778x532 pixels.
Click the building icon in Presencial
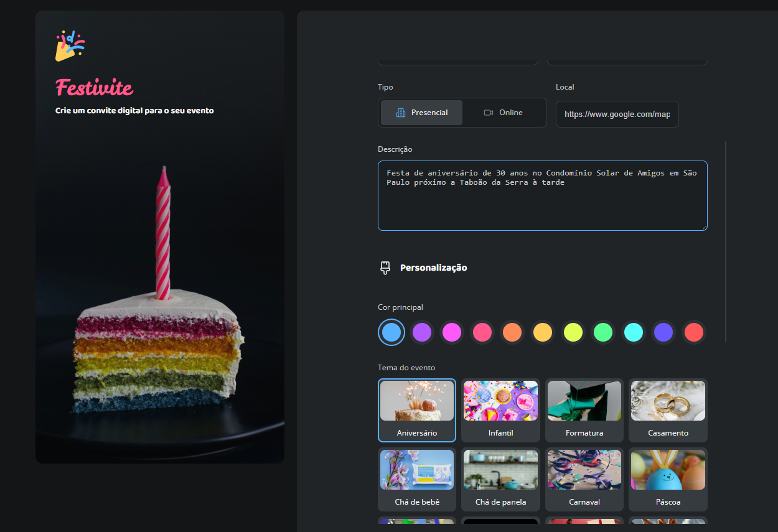pos(401,113)
